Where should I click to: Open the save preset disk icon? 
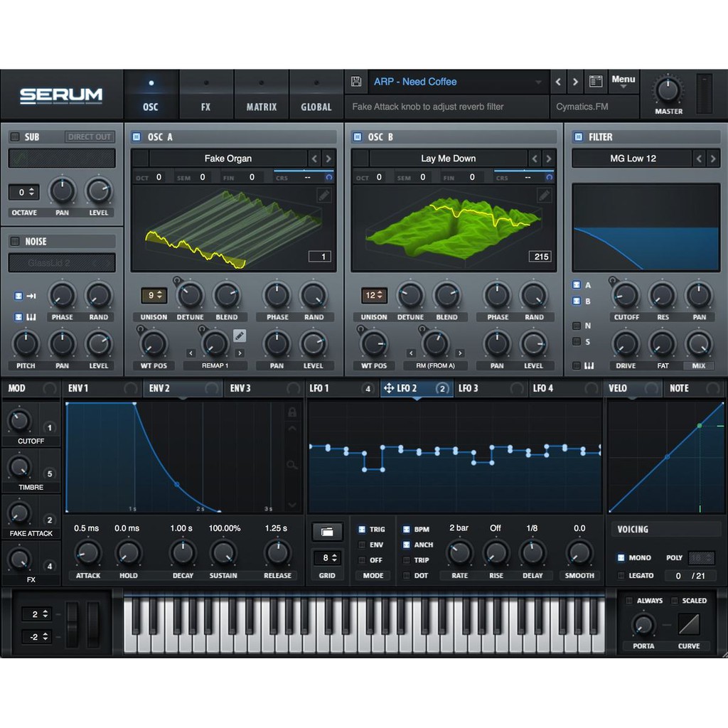356,82
